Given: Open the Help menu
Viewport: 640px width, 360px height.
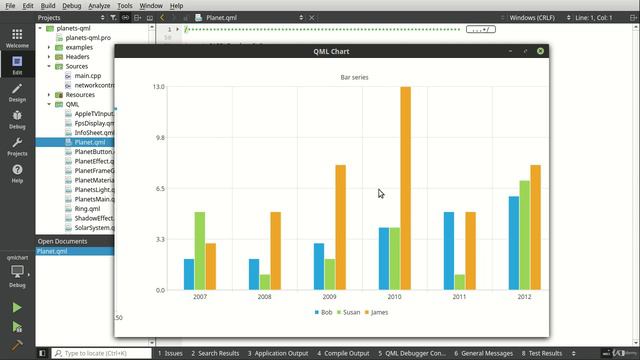Looking at the screenshot, I should [176, 6].
